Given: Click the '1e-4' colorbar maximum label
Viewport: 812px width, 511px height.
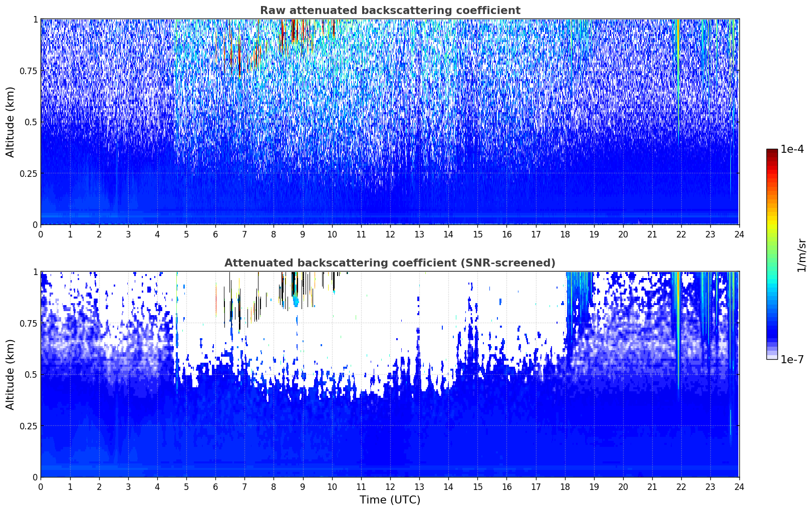Looking at the screenshot, I should 792,149.
